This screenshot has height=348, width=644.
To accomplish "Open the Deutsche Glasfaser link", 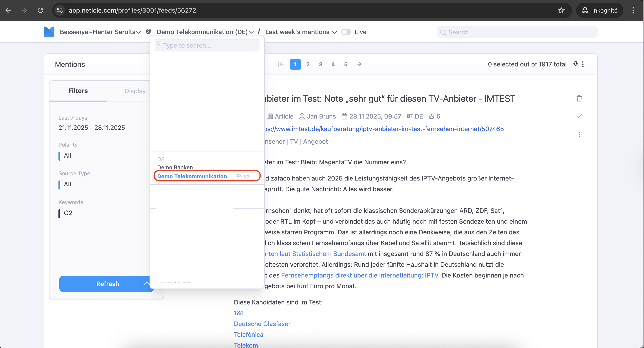I will click(262, 324).
